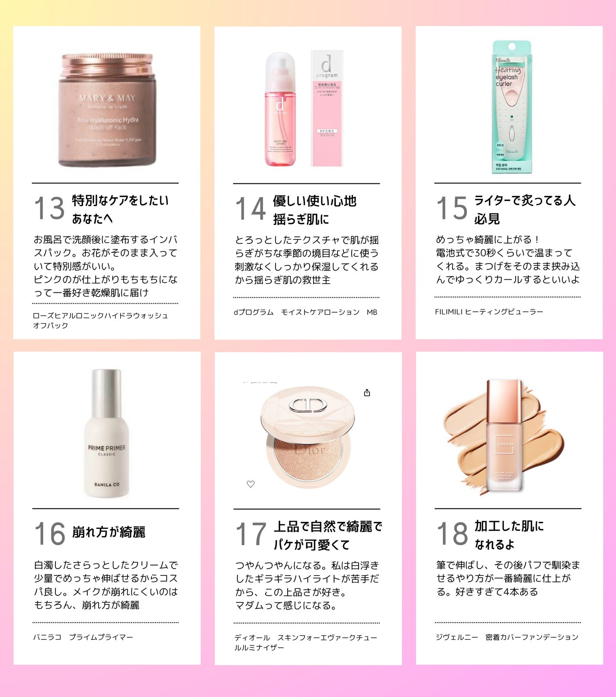Select the number 17 label
The image size is (616, 697).
(251, 534)
